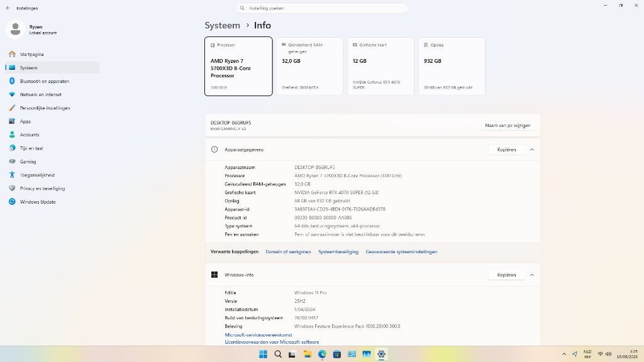The image size is (644, 362).
Task: Click the Product-id value
Action: tap(323, 218)
